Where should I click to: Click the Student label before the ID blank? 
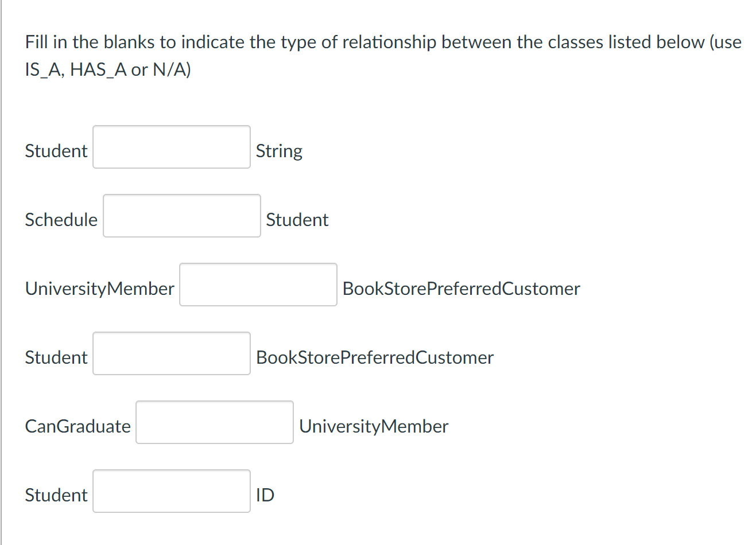point(56,495)
